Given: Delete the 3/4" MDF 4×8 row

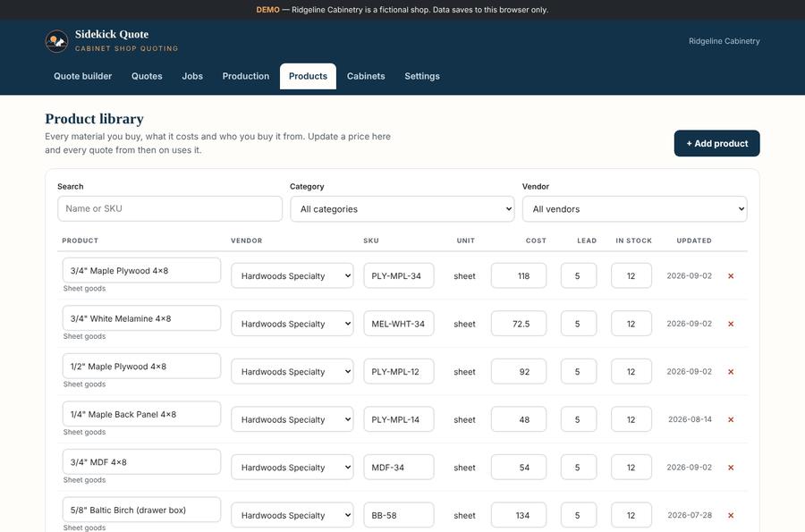Looking at the screenshot, I should (731, 468).
